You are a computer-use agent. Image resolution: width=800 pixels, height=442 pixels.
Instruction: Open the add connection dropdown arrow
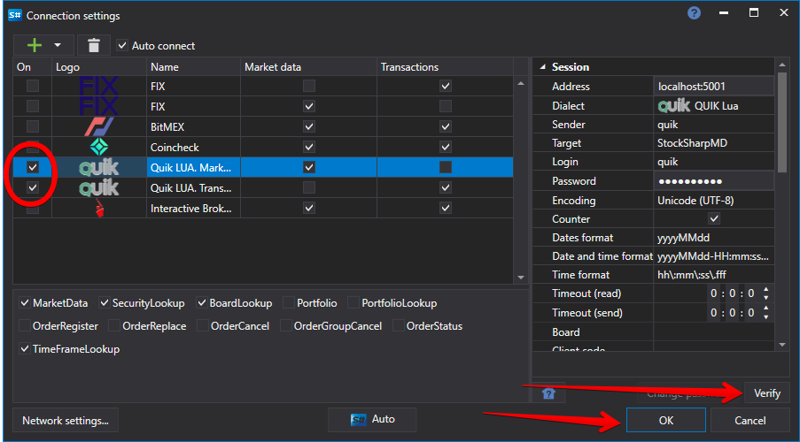58,45
